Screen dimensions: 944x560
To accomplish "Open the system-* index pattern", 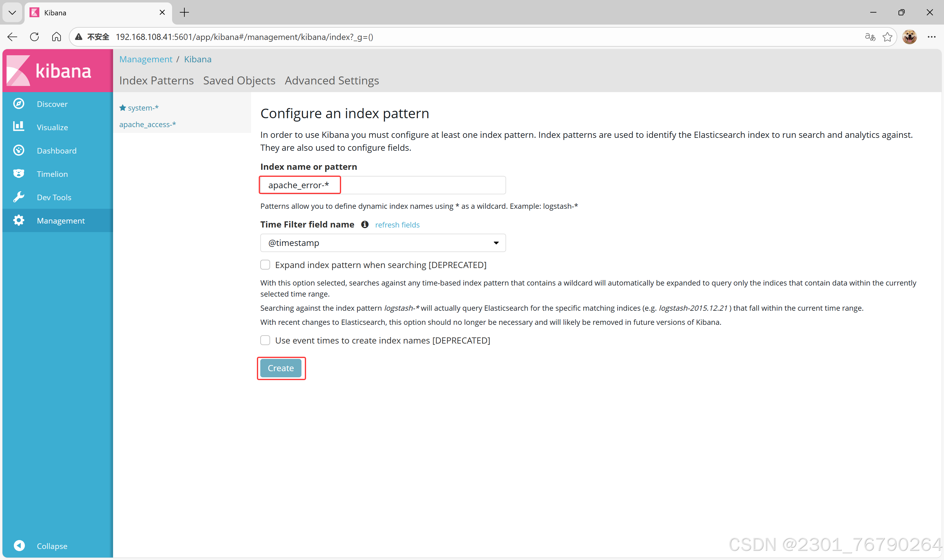I will point(143,108).
